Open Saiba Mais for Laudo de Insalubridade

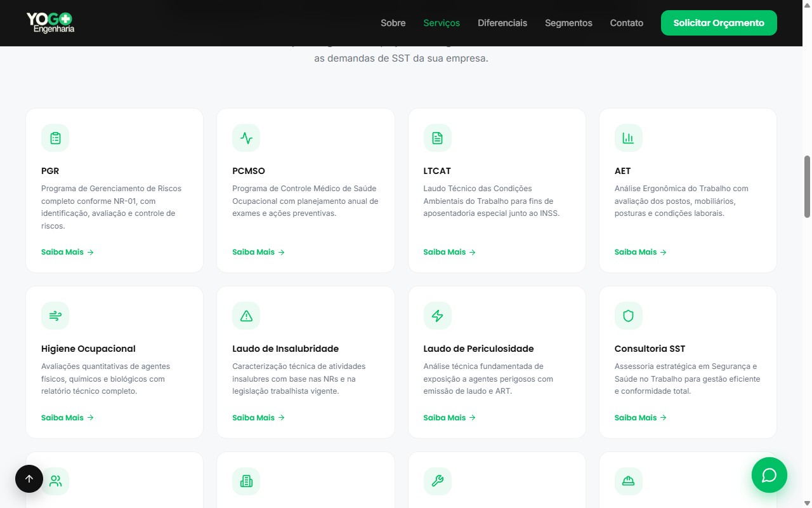(258, 418)
